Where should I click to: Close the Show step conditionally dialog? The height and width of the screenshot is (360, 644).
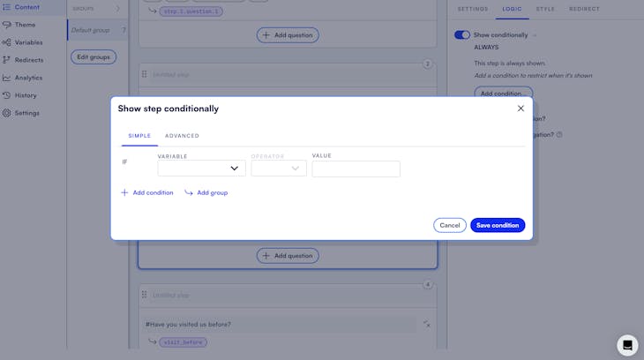click(520, 109)
